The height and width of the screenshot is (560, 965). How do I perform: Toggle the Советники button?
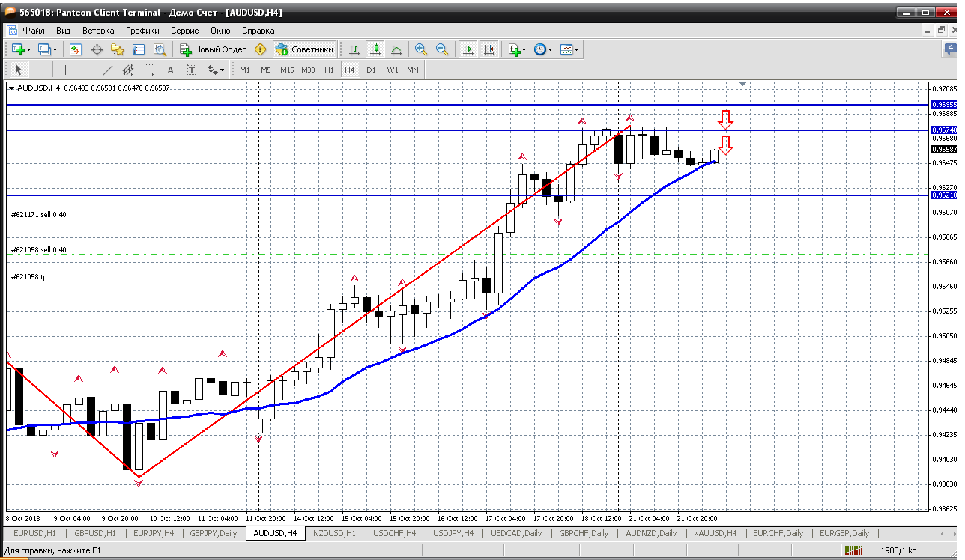304,49
